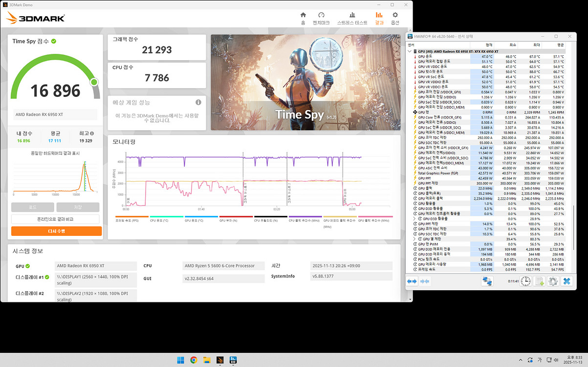Launch Chrome from the taskbar
The width and height of the screenshot is (588, 367).
coord(194,360)
